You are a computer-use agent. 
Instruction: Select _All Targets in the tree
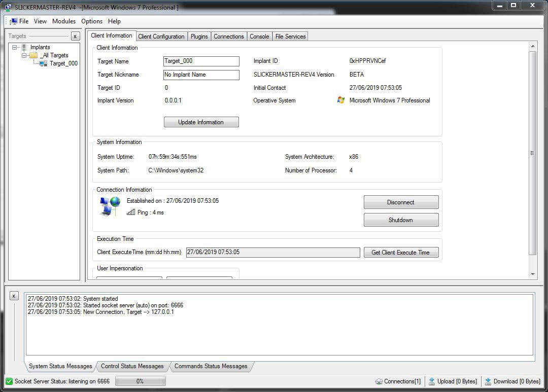tap(54, 55)
